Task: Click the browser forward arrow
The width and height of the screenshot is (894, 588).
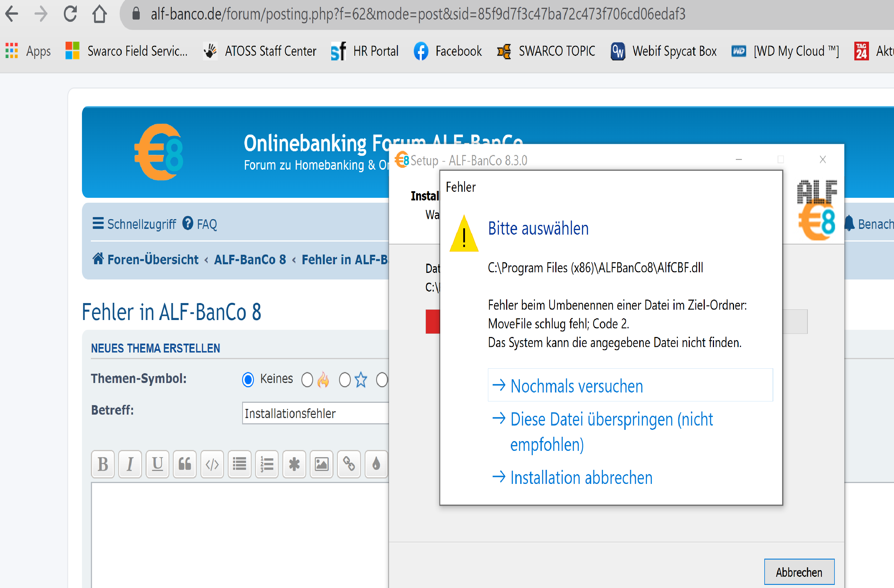Action: (x=41, y=14)
